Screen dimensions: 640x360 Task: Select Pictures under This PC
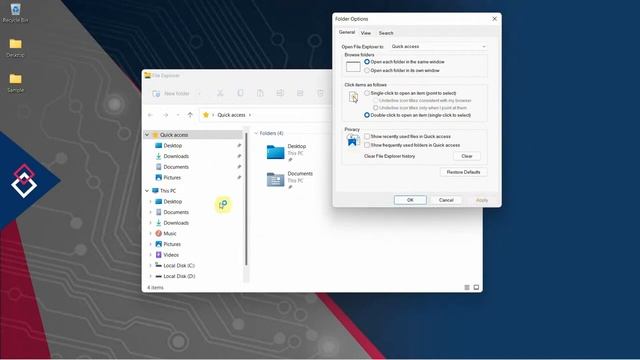click(172, 244)
